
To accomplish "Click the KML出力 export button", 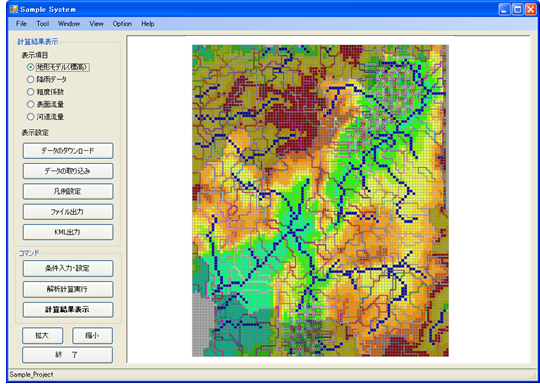I will 68,232.
